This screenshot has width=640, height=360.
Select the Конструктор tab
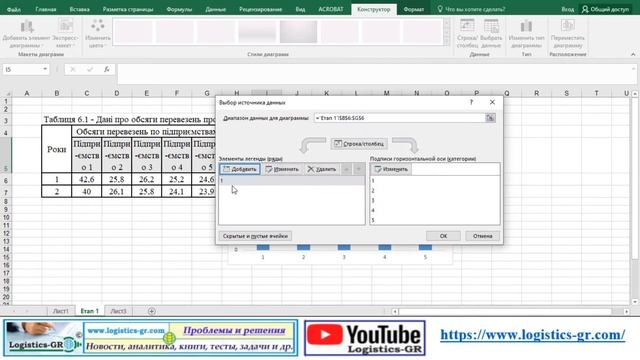tap(373, 9)
